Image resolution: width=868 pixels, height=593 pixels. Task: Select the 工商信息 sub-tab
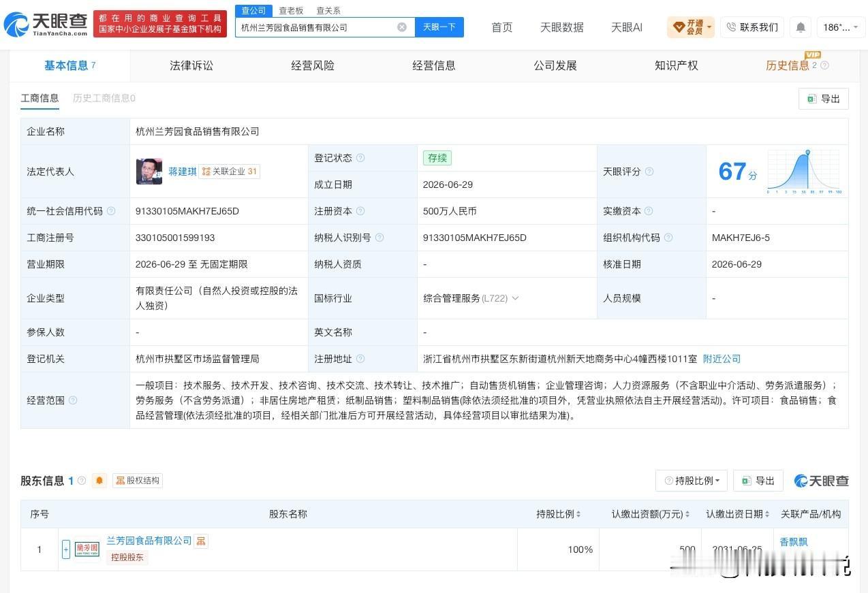pyautogui.click(x=40, y=98)
